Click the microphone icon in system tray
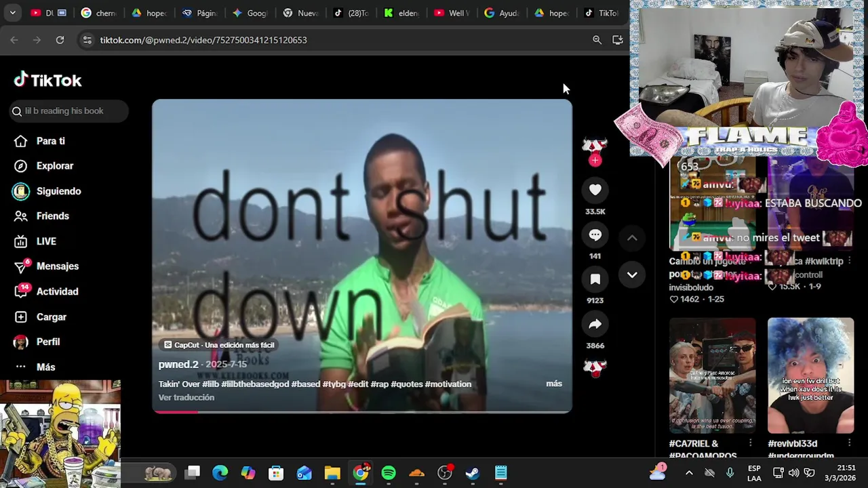868x488 pixels. tap(730, 473)
